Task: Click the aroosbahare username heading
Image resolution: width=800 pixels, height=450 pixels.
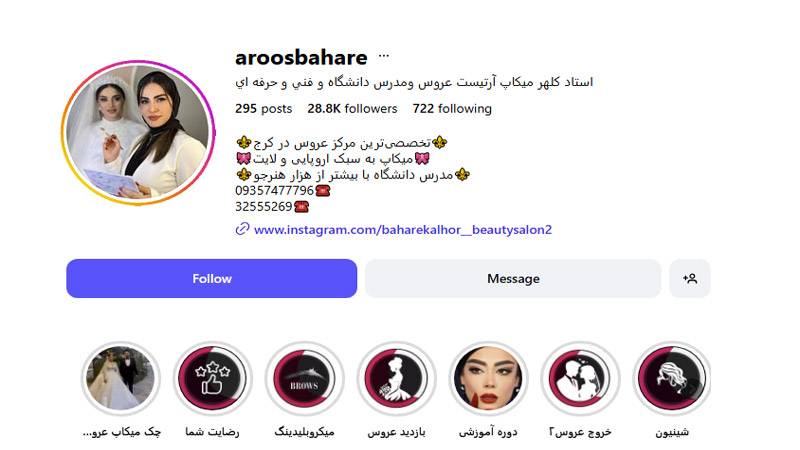Action: [x=301, y=57]
